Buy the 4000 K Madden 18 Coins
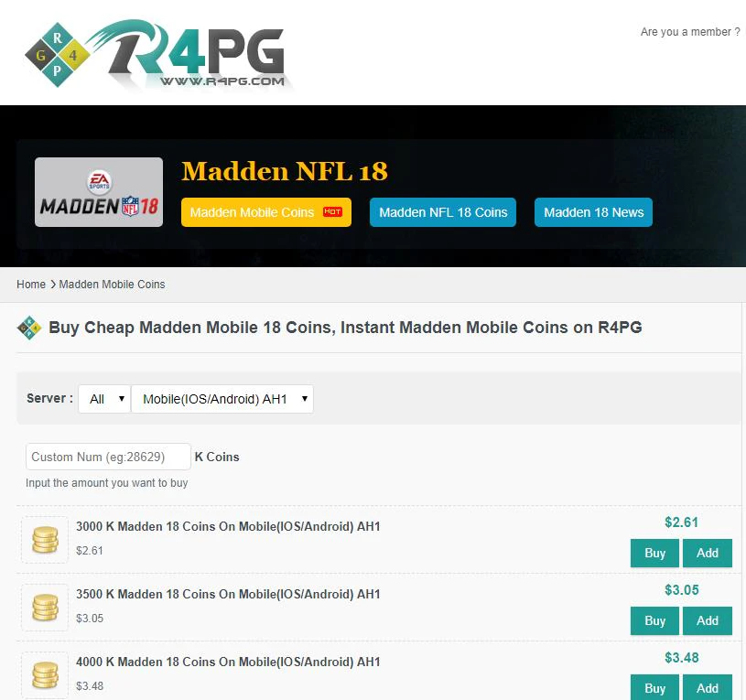Image resolution: width=746 pixels, height=700 pixels. (654, 687)
